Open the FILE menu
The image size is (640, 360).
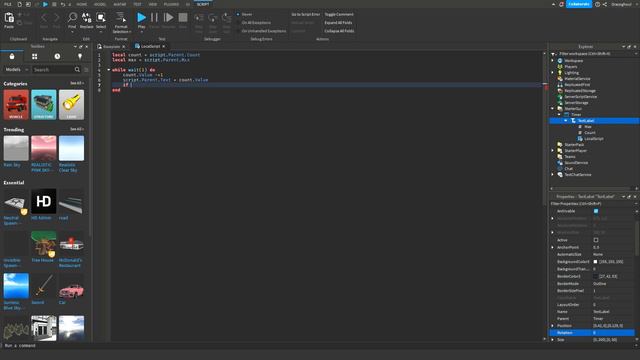point(8,4)
